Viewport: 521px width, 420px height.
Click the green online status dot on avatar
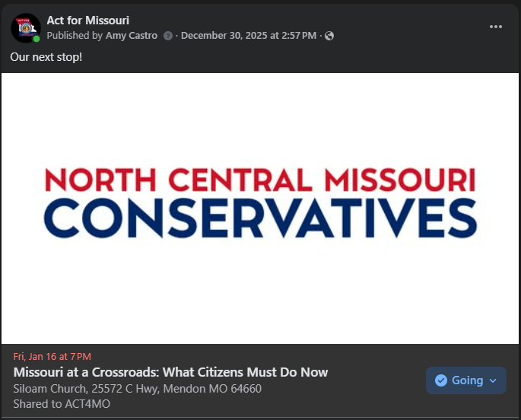[x=37, y=39]
